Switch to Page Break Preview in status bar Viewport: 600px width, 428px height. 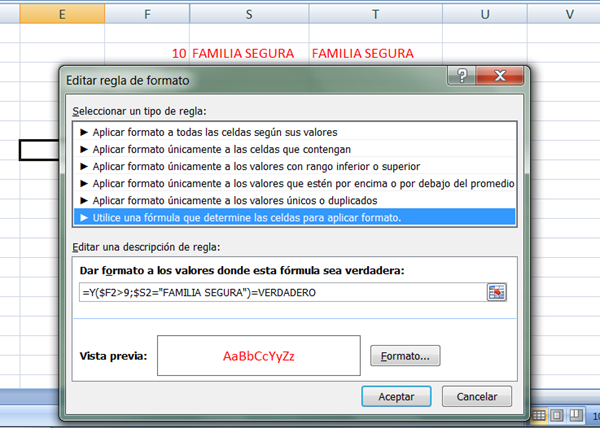coord(575,415)
